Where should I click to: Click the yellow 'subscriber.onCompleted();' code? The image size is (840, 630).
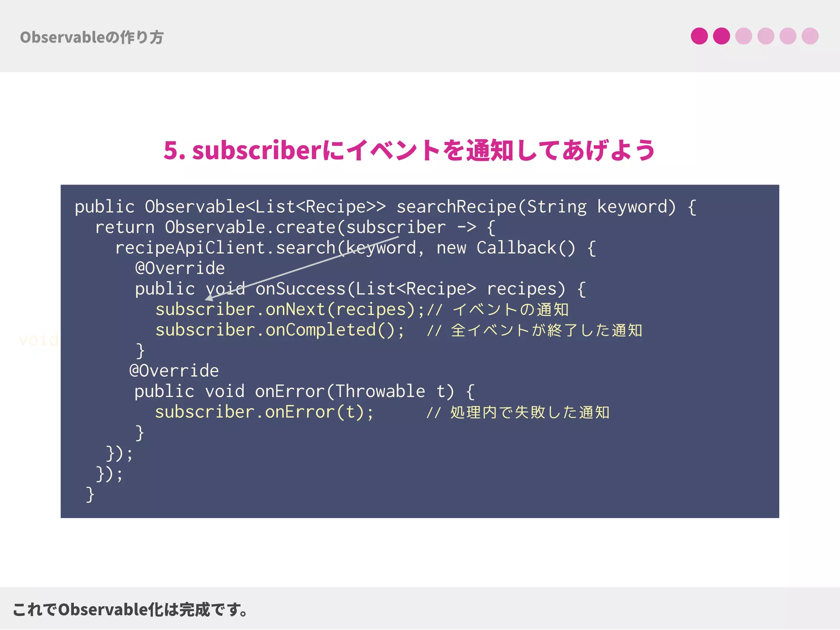point(280,330)
